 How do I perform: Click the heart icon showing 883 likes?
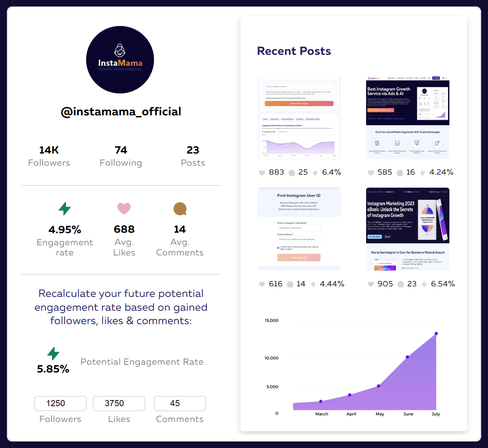pyautogui.click(x=262, y=172)
